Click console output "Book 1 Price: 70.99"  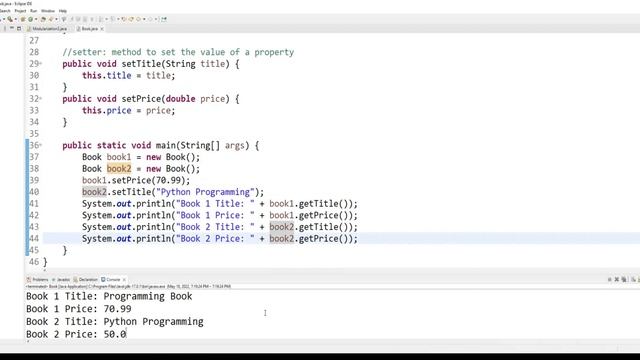tap(79, 309)
